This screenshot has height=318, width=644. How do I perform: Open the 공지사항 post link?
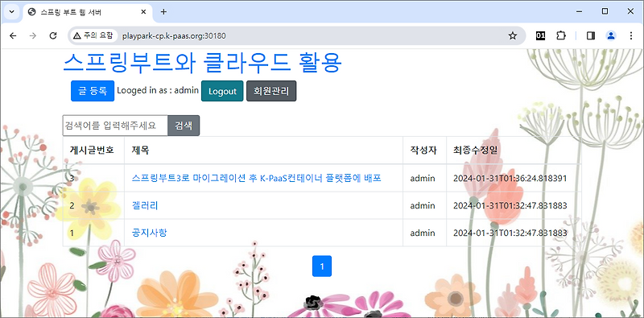click(149, 233)
